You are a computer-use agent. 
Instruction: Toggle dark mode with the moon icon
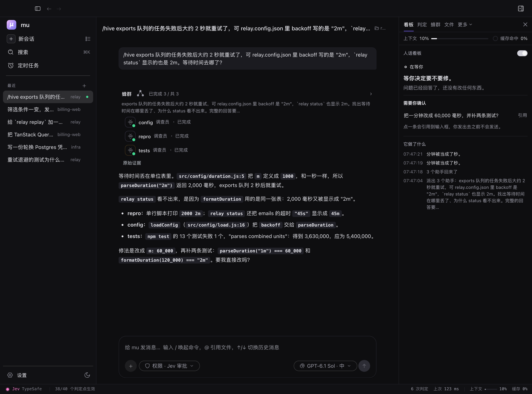(87, 375)
